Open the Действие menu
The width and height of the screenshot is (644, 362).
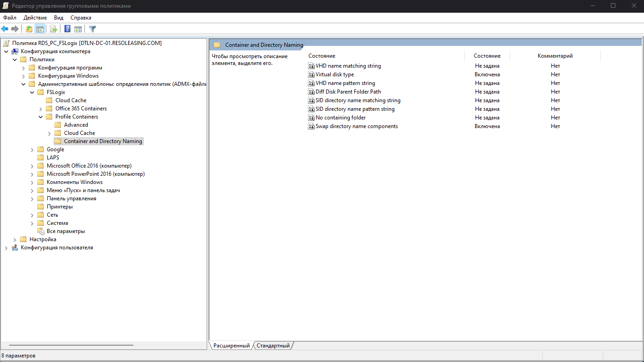[35, 17]
